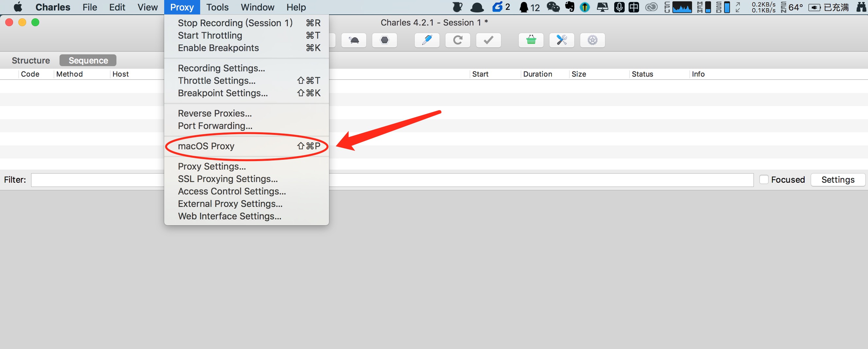Choose Enable Breakpoints menu item
Screen dimensions: 868x349
(x=246, y=48)
